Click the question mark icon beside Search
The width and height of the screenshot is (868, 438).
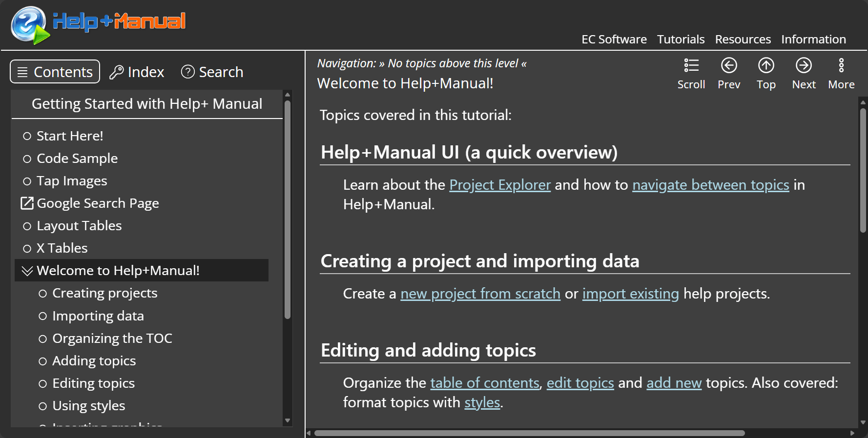click(x=187, y=72)
